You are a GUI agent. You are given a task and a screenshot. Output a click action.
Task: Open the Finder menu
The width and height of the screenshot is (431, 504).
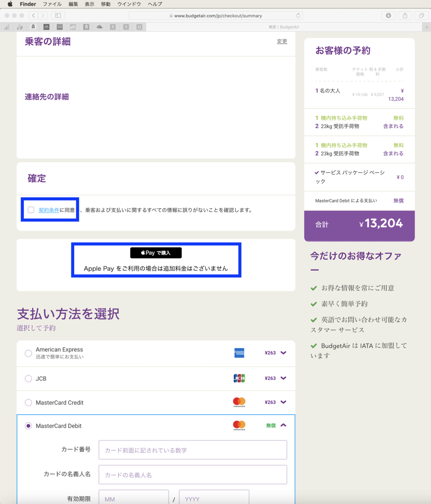point(28,4)
